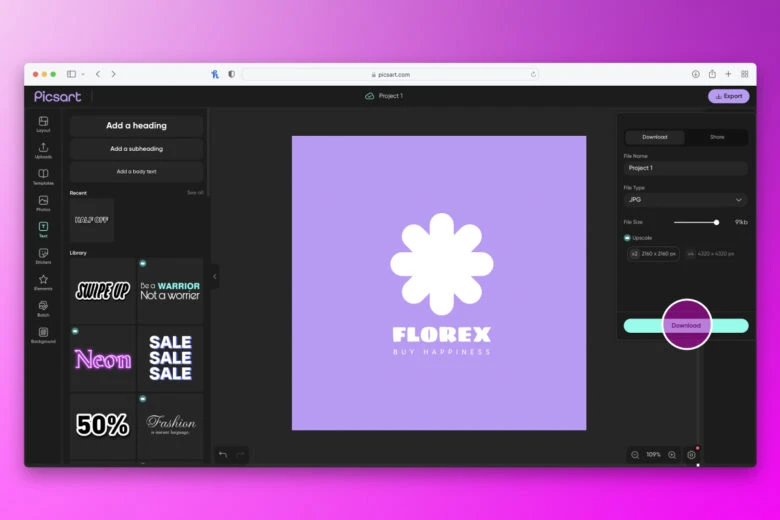Switch to the Share tab
Screen dimensions: 780x520
point(717,137)
